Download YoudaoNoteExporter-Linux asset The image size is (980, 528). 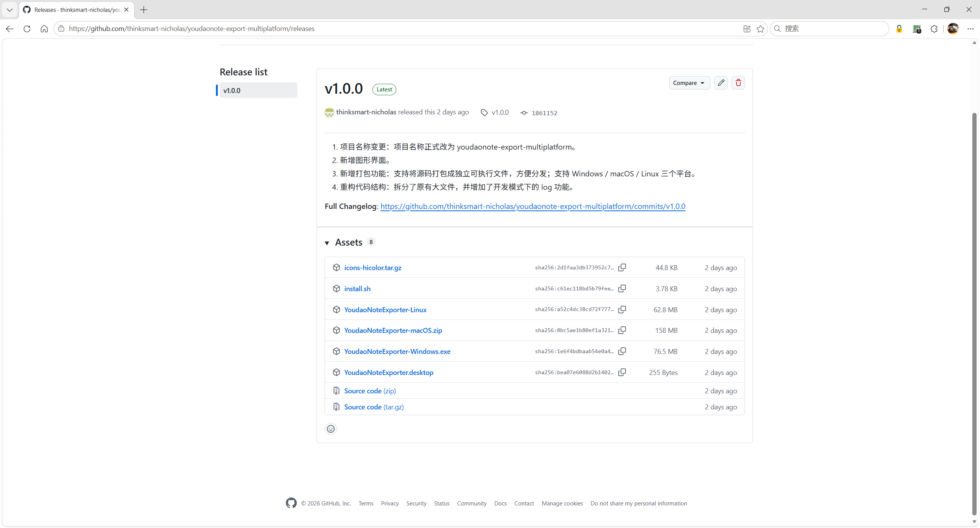(385, 310)
